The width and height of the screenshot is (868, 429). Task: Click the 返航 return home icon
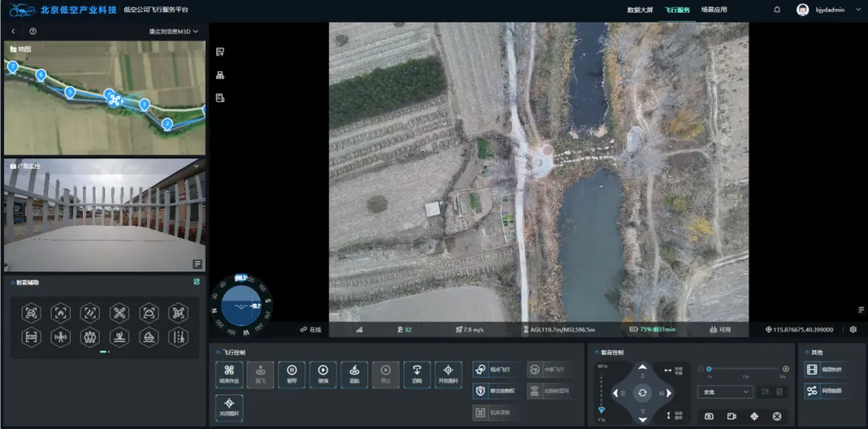click(354, 374)
